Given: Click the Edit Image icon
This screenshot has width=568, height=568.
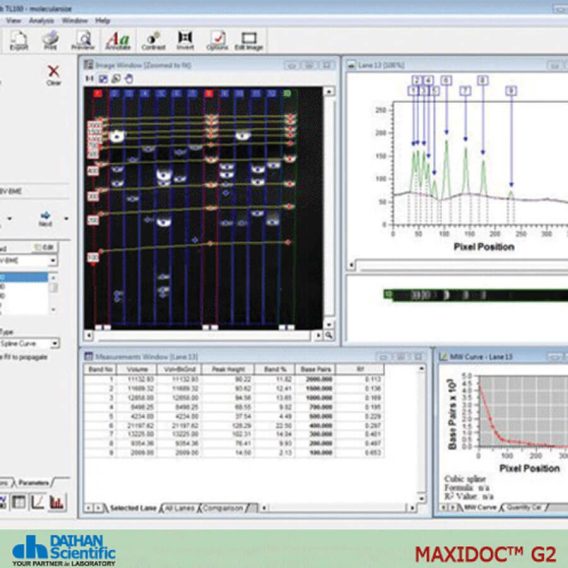Looking at the screenshot, I should (249, 40).
